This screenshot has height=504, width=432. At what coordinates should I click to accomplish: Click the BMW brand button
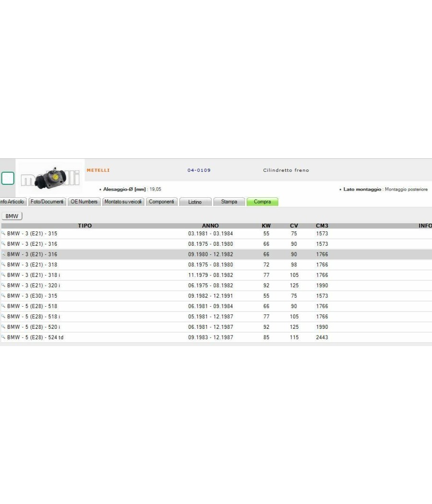tap(12, 216)
